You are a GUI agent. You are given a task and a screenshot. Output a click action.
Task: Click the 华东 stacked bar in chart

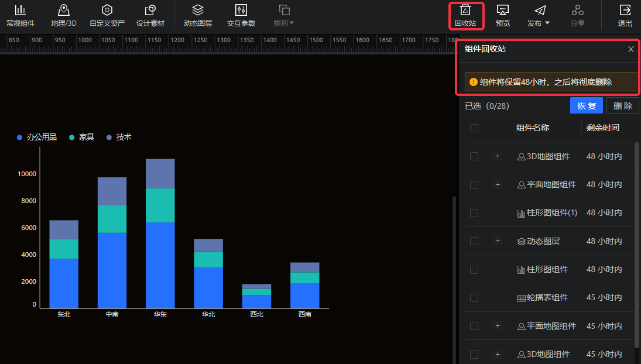[160, 234]
